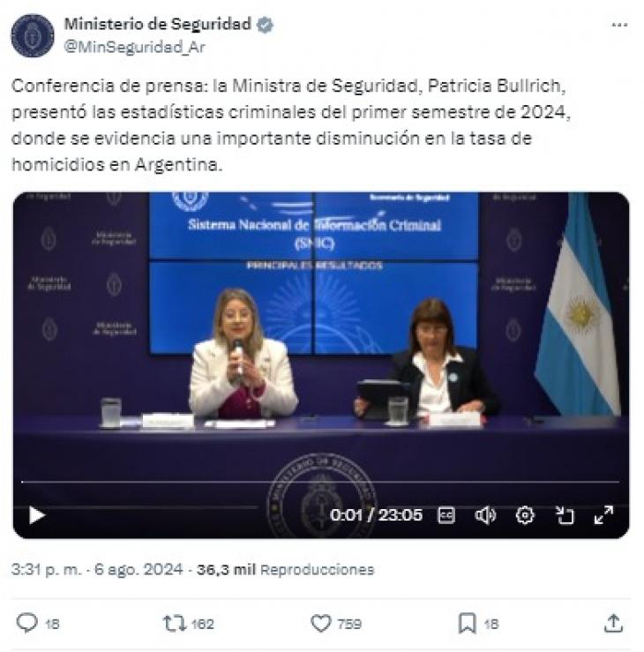
Task: Toggle picture-in-picture mode for video
Action: tap(565, 515)
